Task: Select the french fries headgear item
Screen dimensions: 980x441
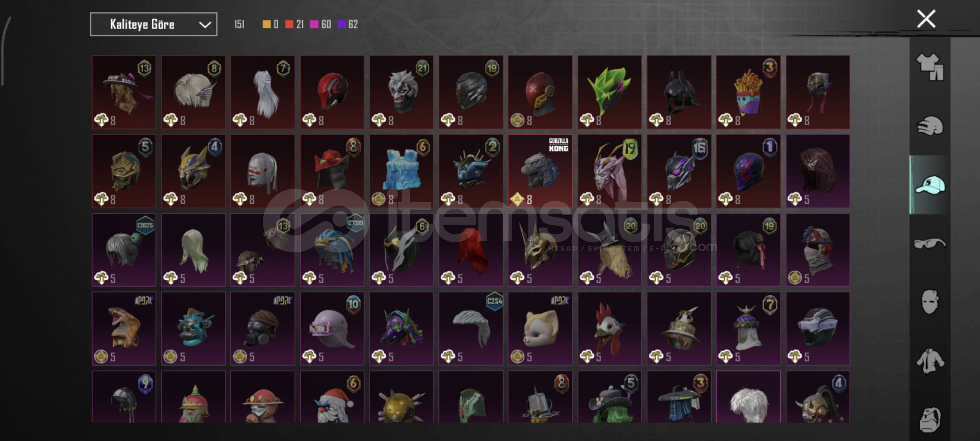Action: (748, 92)
